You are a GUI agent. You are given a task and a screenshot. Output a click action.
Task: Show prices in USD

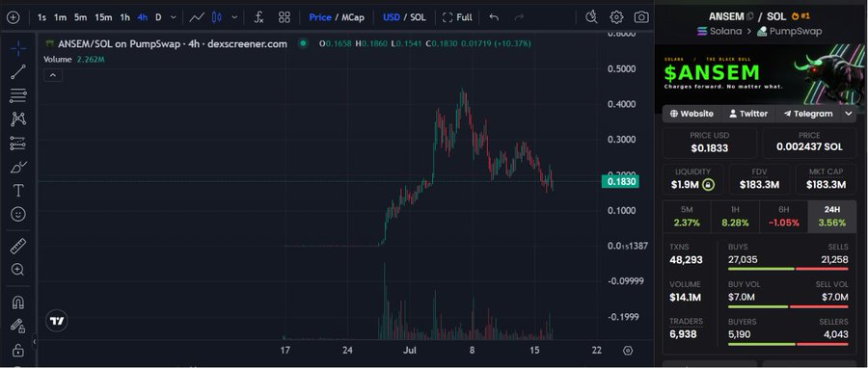tap(392, 17)
